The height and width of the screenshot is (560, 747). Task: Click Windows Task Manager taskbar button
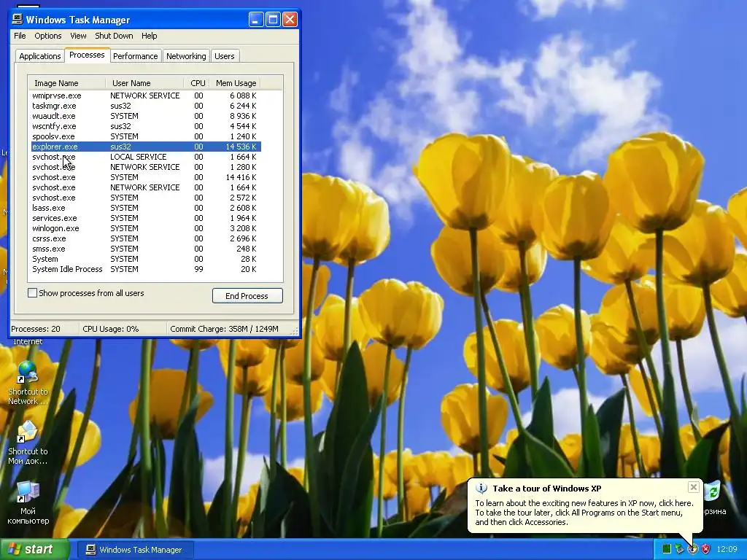click(135, 550)
